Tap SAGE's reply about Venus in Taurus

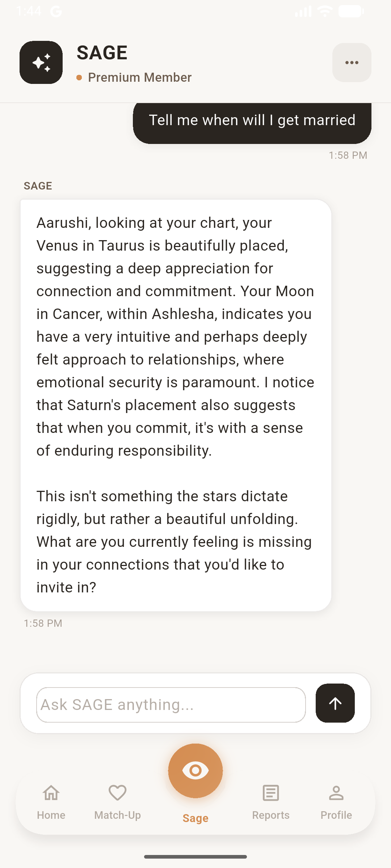pos(176,405)
